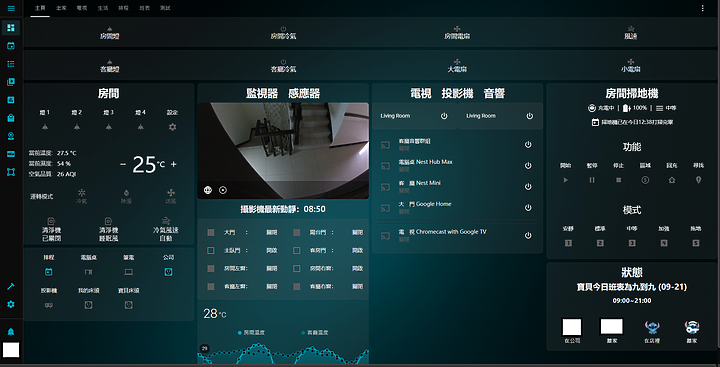Locate vacuum with 尋找 pin icon
The height and width of the screenshot is (367, 720).
699,180
